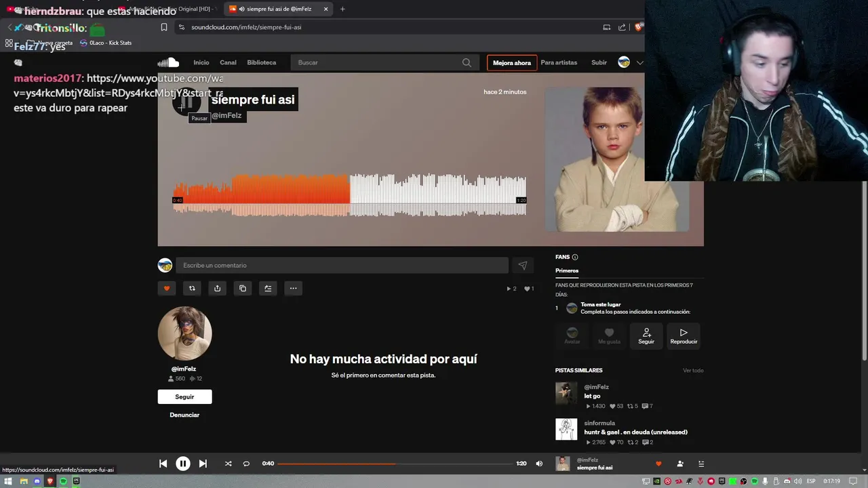Show the Fans info tooltip icon
The width and height of the screenshot is (868, 488).
pyautogui.click(x=575, y=257)
